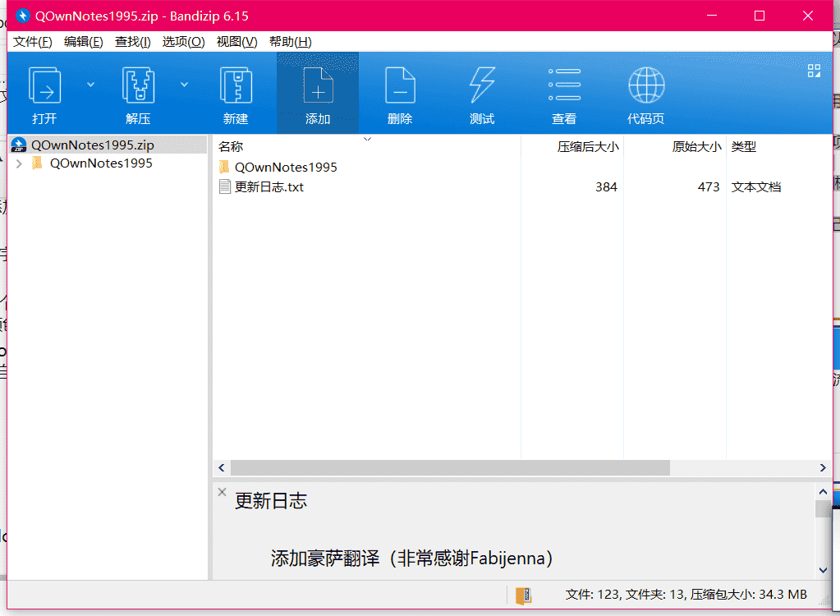840x616 pixels.
Task: Click the View (查看) toolbar icon
Action: [564, 85]
